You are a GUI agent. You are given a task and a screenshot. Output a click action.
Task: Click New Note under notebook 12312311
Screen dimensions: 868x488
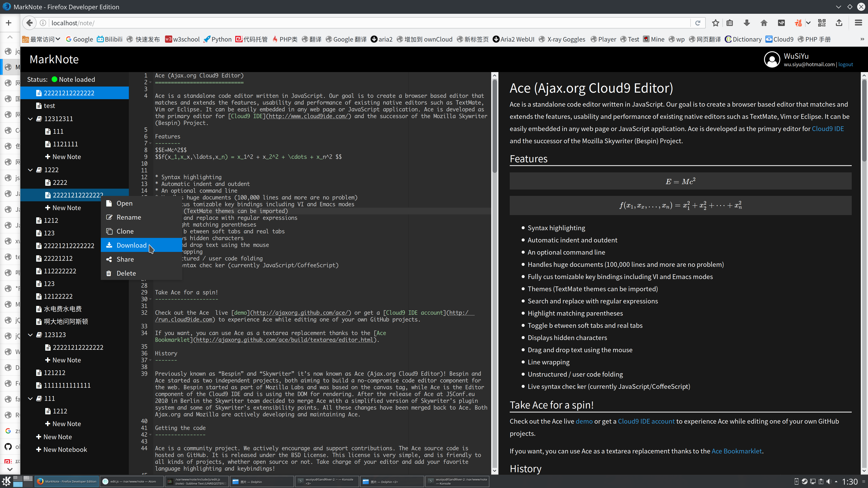point(63,157)
